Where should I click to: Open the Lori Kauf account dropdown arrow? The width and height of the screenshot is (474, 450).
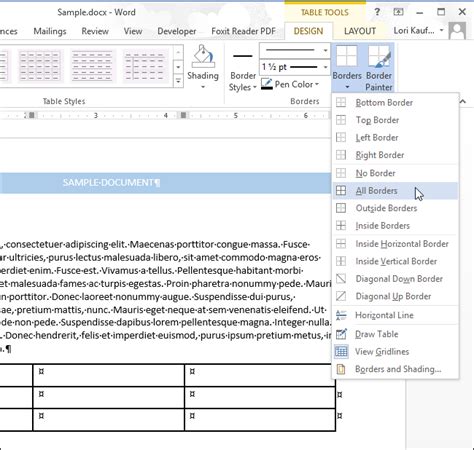coord(442,30)
